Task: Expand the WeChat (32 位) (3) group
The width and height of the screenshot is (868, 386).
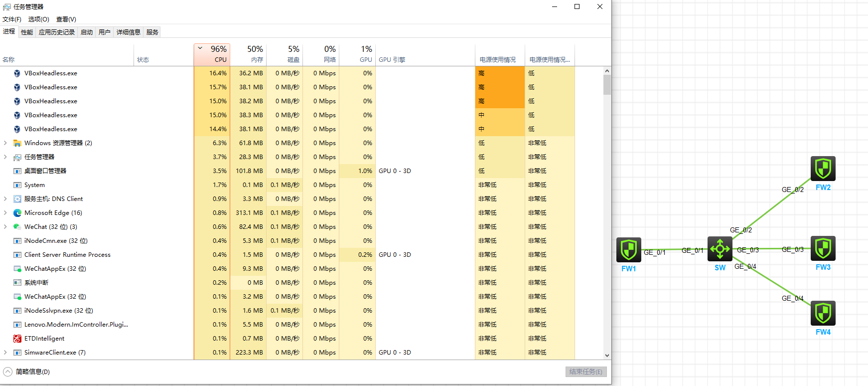Action: (5, 227)
